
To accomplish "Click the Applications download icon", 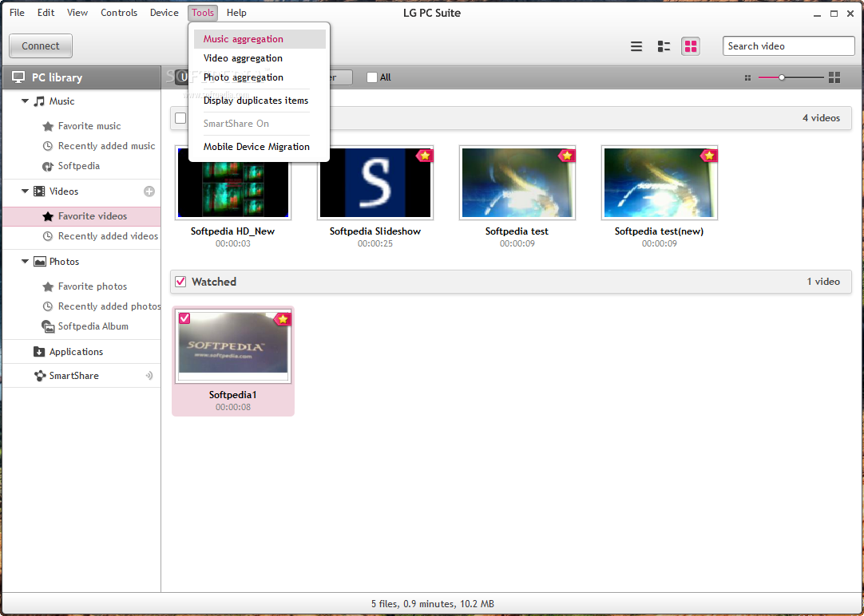I will coord(39,352).
